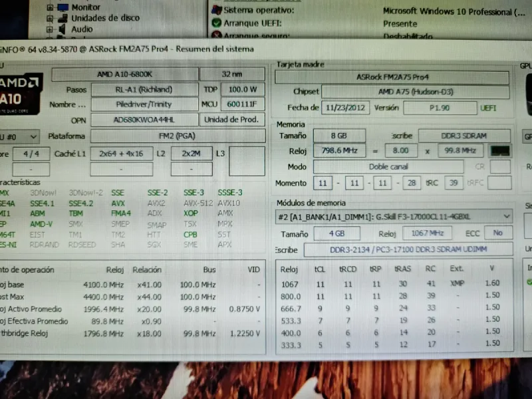Click the AVX feature flag
Viewport: 532px width, 399px height.
(x=118, y=203)
